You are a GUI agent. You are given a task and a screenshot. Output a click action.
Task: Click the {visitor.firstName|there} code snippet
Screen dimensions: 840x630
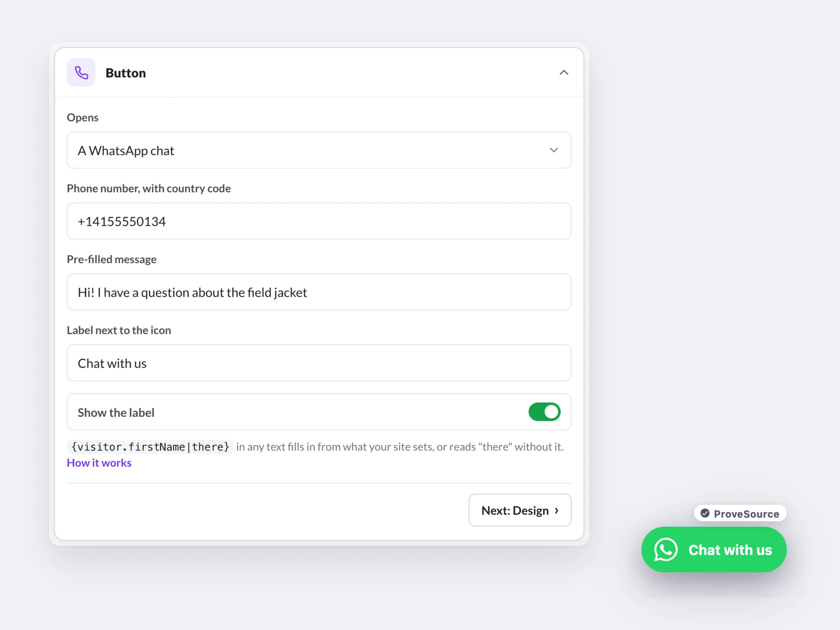tap(150, 447)
